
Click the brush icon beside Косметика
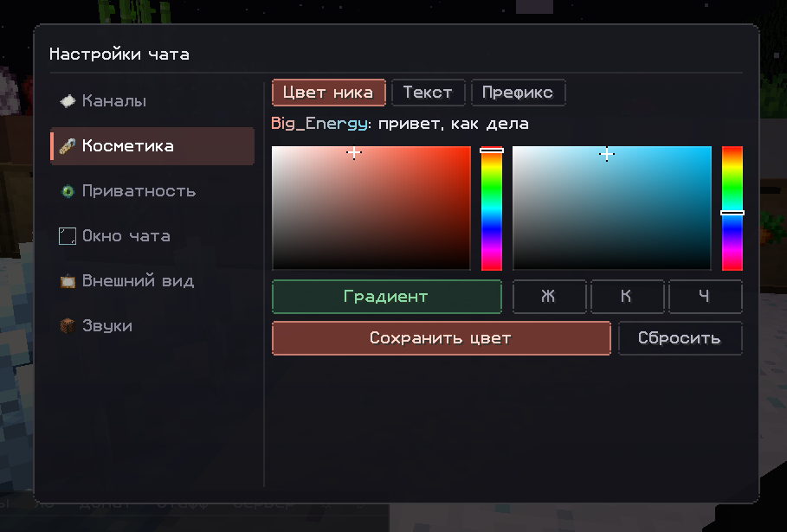tap(68, 146)
